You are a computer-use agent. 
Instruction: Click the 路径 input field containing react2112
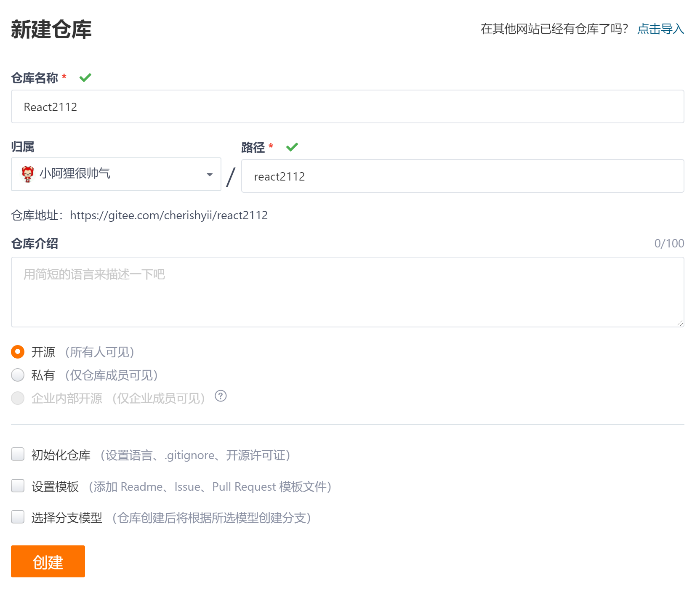point(463,176)
